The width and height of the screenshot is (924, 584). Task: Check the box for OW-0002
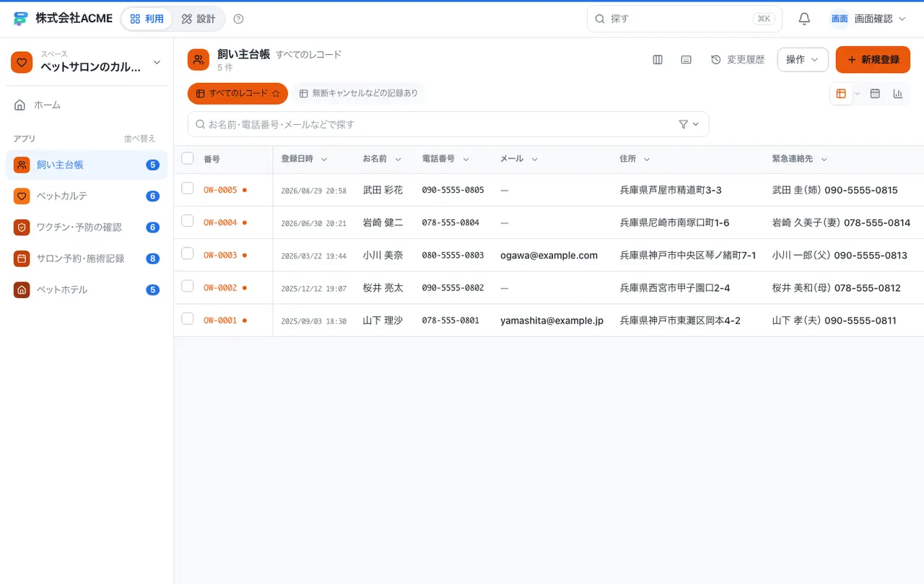click(x=188, y=286)
